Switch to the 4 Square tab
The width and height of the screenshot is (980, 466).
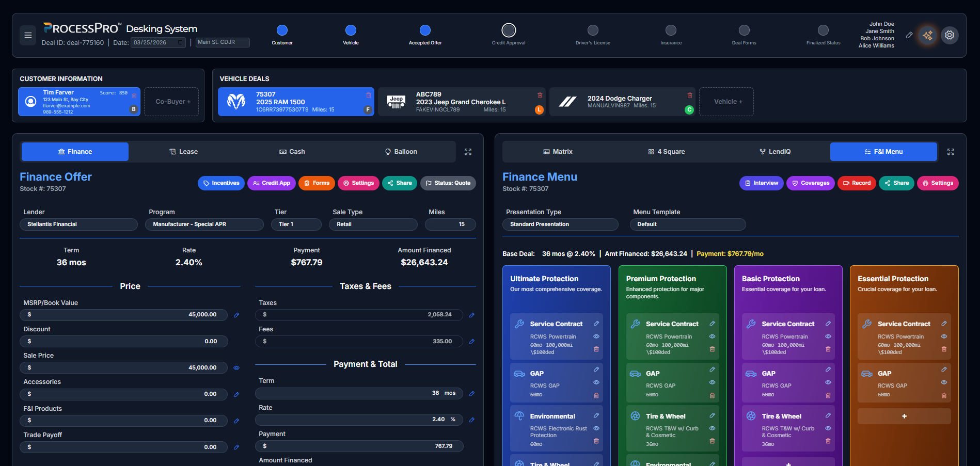[x=667, y=152]
